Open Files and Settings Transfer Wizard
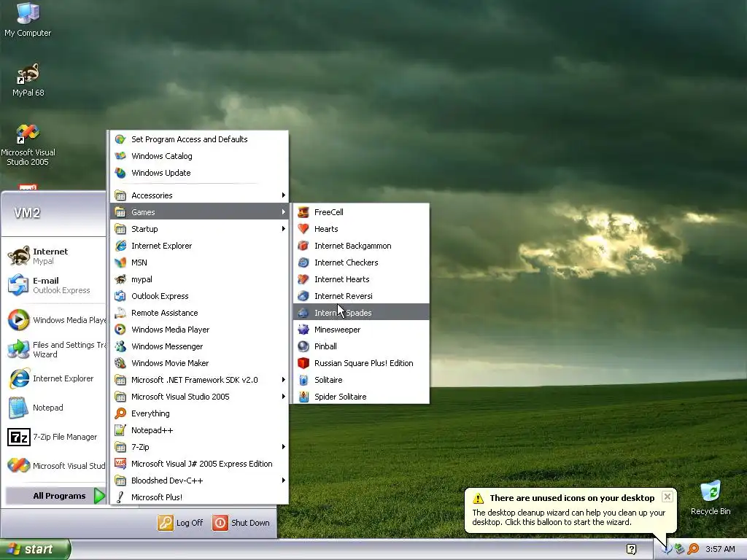 tap(55, 349)
